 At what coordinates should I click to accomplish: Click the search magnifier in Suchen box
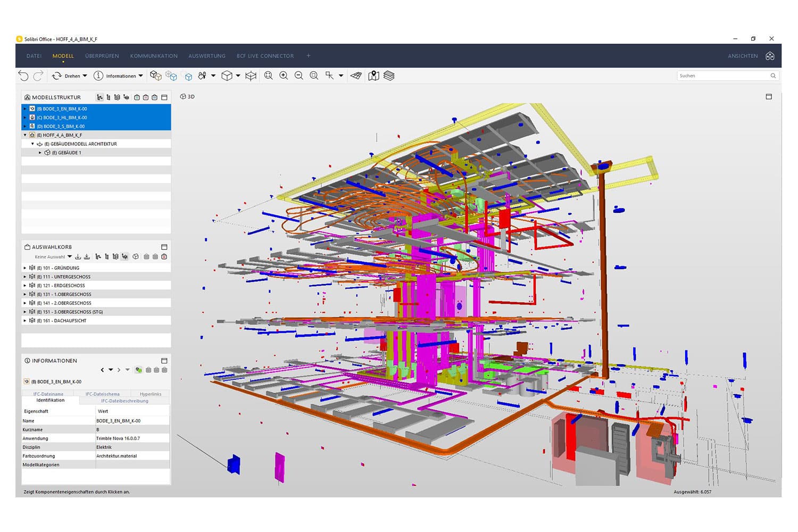click(x=773, y=76)
